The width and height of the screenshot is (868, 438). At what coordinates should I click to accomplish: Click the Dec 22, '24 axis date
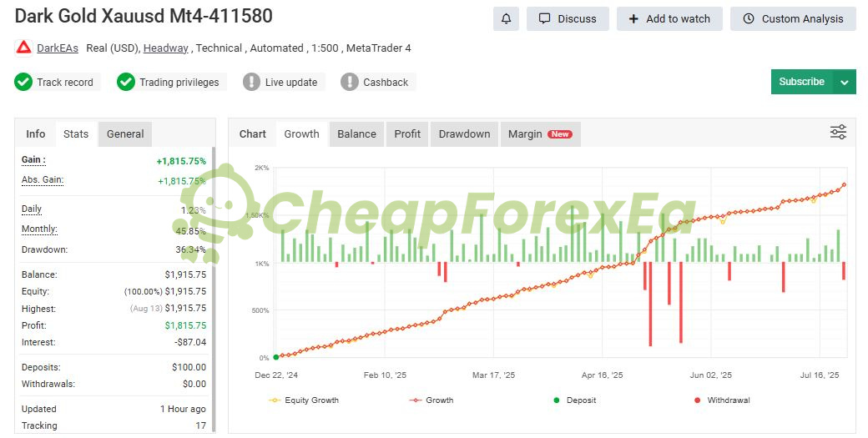276,375
